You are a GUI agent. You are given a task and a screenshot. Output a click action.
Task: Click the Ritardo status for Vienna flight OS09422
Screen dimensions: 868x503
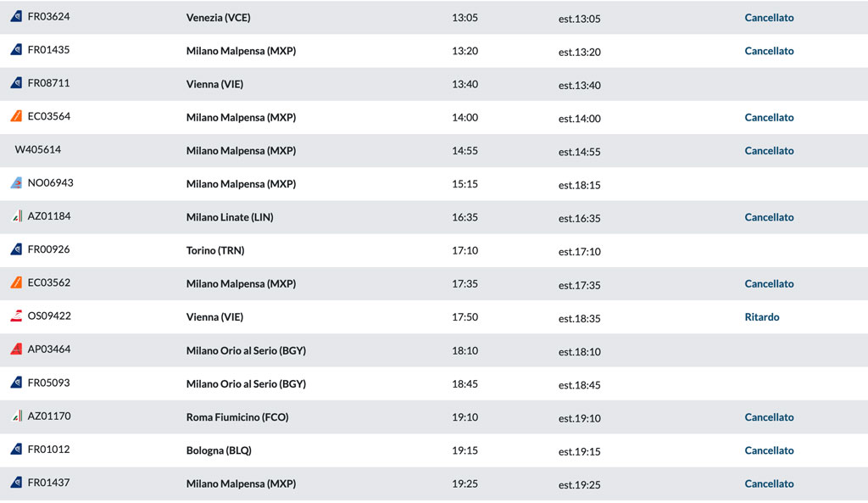coord(762,317)
